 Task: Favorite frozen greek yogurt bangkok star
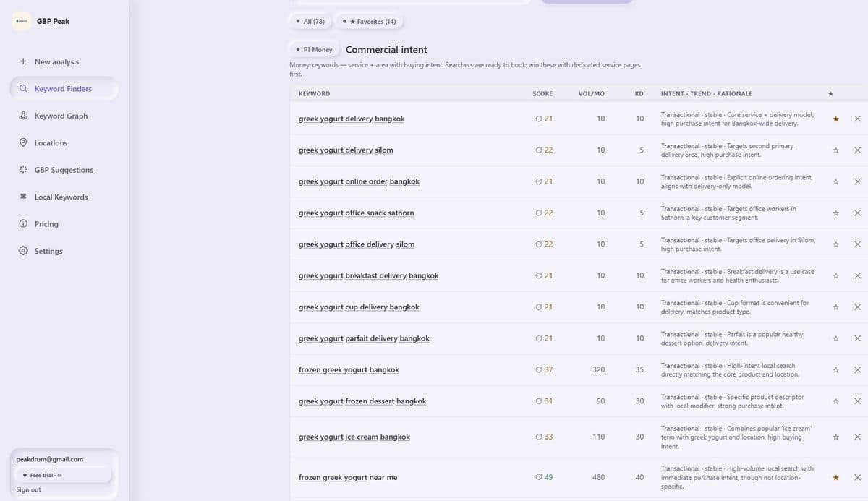pyautogui.click(x=835, y=370)
